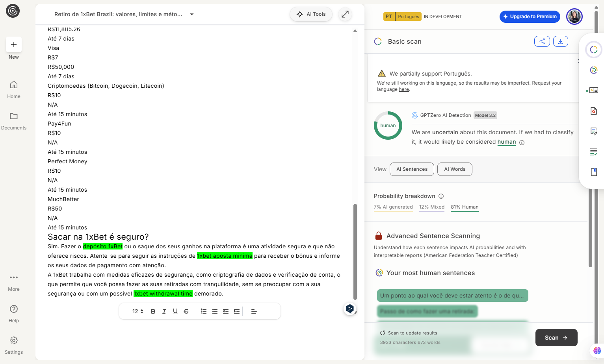Select sentence 'Um ponto ao qual você deve...'
604x364 pixels.
(x=452, y=296)
